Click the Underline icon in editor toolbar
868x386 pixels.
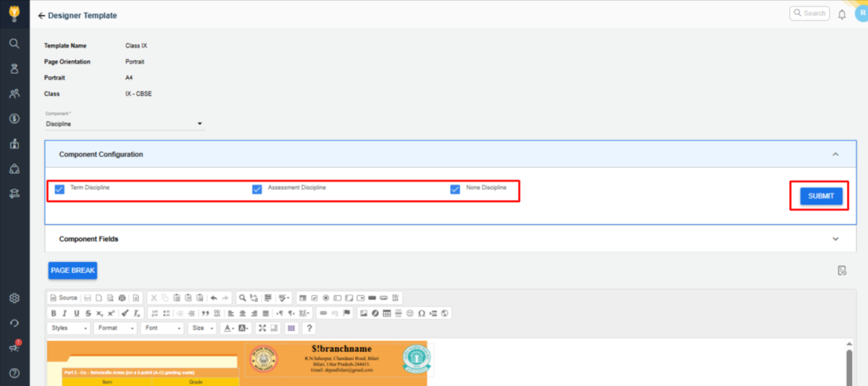(75, 313)
